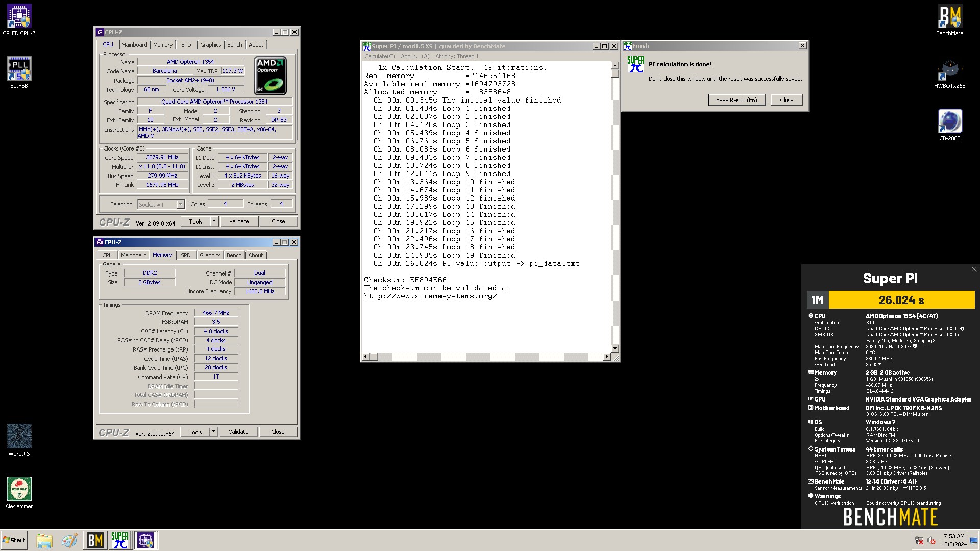
Task: Click the AMD Opteron processor logo
Action: pyautogui.click(x=271, y=76)
